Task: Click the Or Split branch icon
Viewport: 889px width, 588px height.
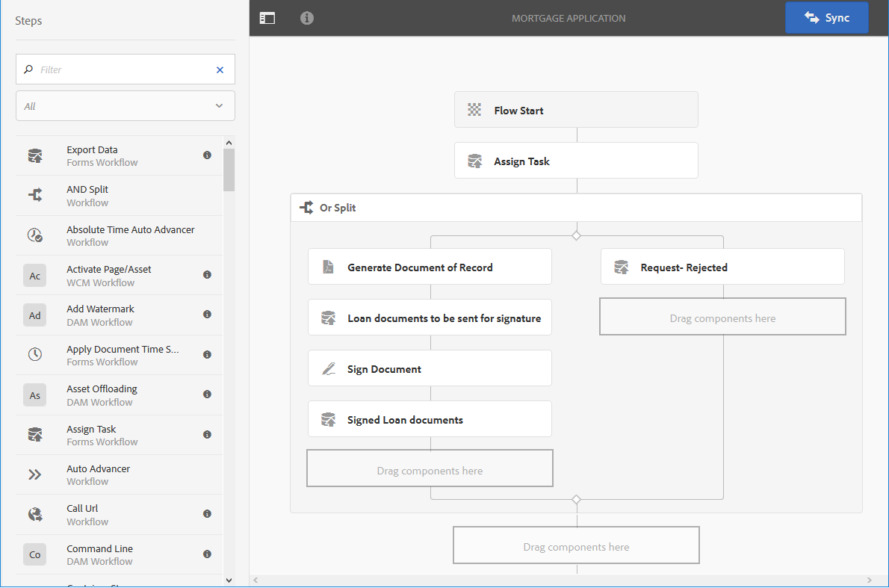Action: [307, 208]
